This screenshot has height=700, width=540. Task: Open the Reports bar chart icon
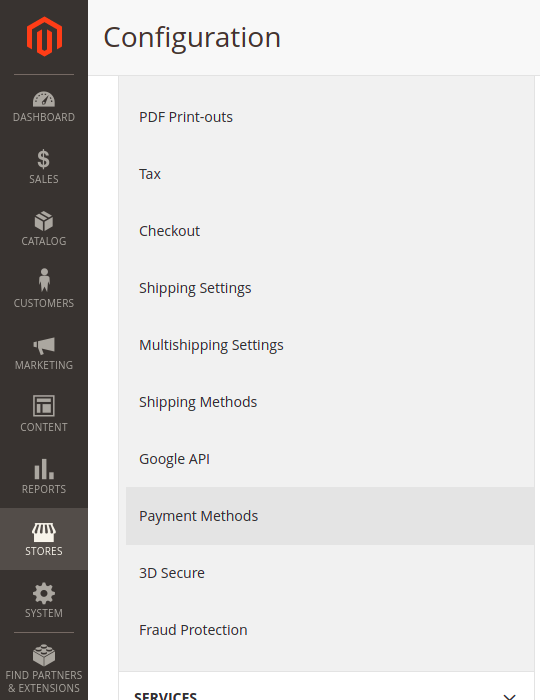click(x=44, y=469)
